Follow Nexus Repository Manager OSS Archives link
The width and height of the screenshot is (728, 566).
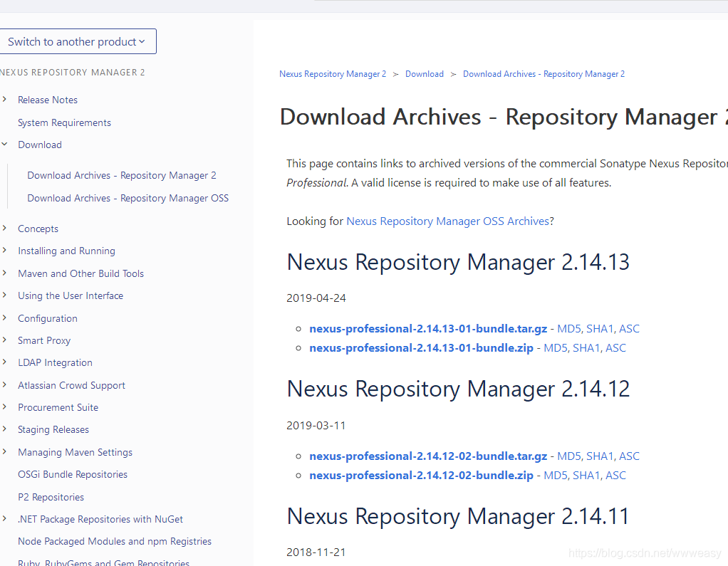pyautogui.click(x=448, y=221)
